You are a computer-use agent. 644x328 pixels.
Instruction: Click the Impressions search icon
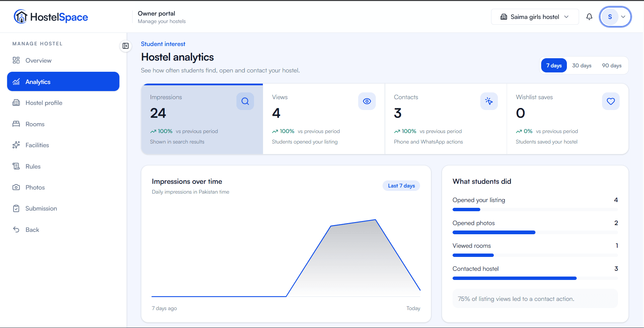point(245,101)
